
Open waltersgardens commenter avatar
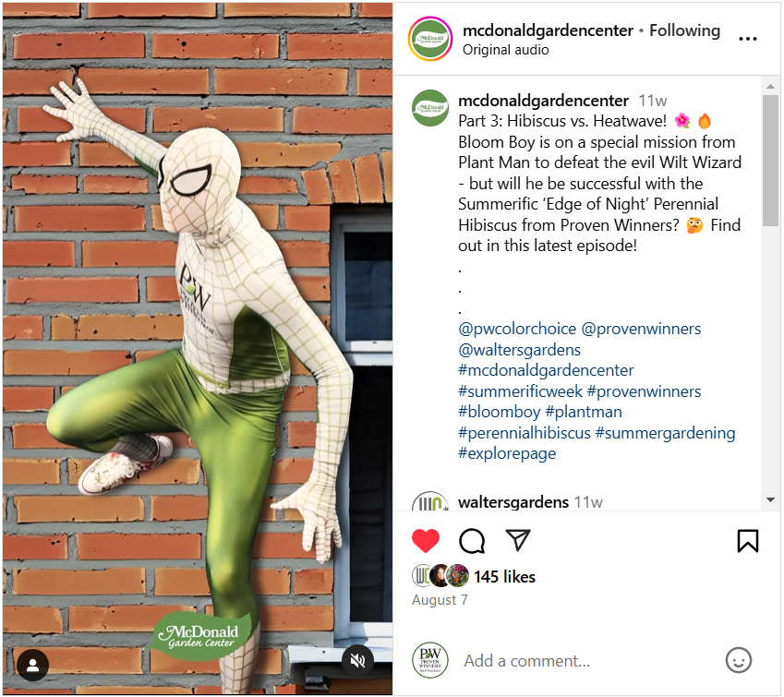[429, 501]
